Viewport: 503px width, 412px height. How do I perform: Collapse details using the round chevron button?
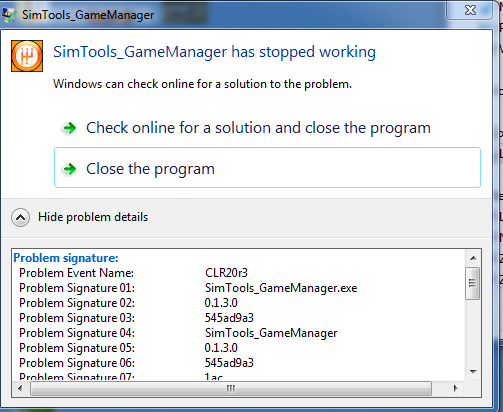20,218
